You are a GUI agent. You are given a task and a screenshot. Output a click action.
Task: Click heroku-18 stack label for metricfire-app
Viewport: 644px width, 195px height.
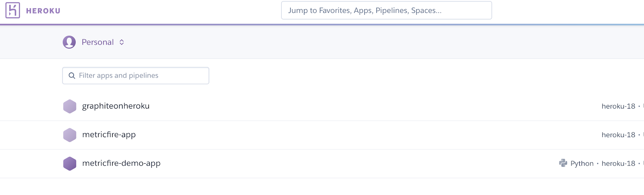pyautogui.click(x=618, y=135)
